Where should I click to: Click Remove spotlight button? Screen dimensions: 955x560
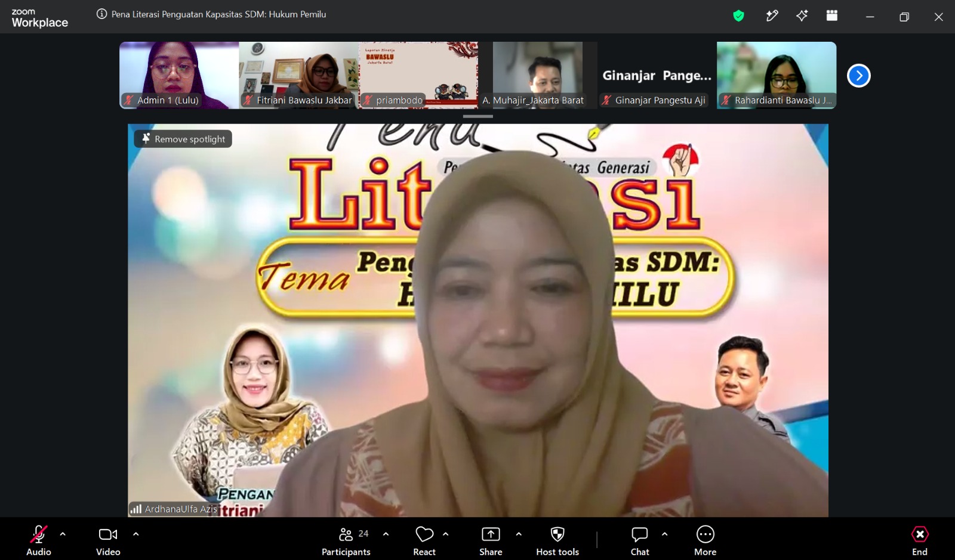183,139
